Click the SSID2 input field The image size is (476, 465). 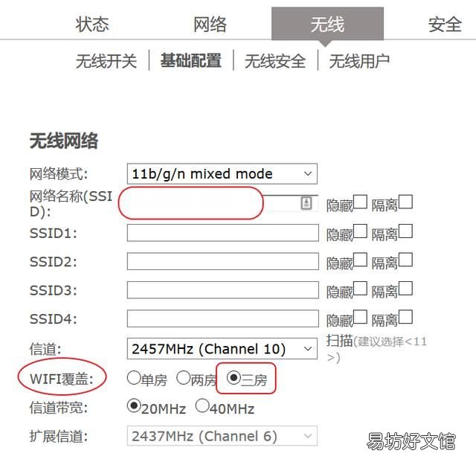(223, 261)
